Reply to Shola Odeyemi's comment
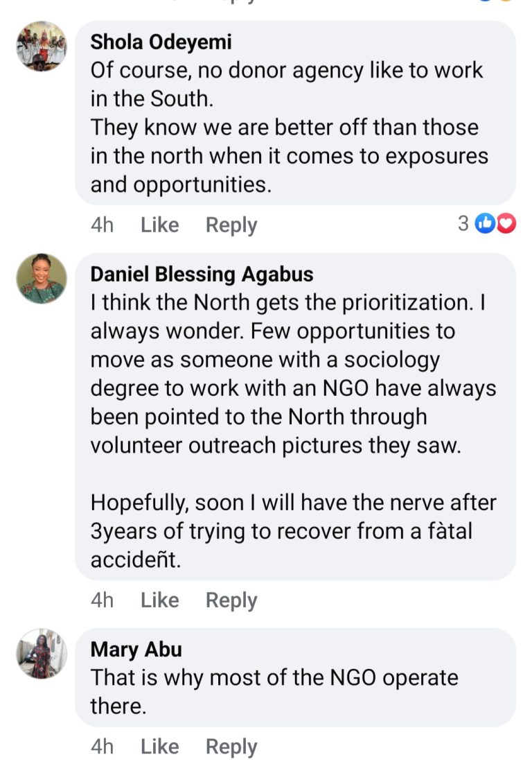Image resolution: width=532 pixels, height=773 pixels. [x=231, y=225]
